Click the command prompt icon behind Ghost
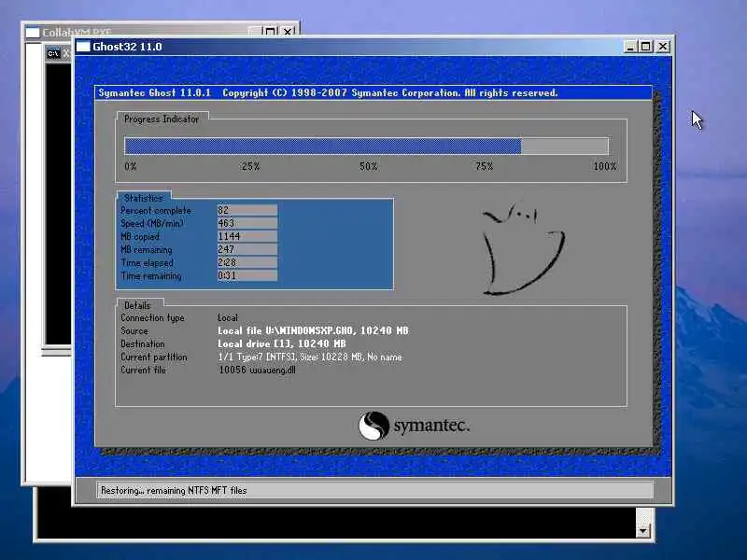 (x=53, y=53)
